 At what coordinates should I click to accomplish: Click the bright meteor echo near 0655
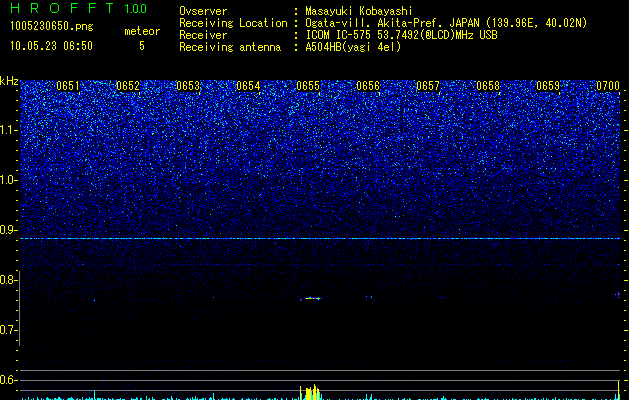(311, 298)
